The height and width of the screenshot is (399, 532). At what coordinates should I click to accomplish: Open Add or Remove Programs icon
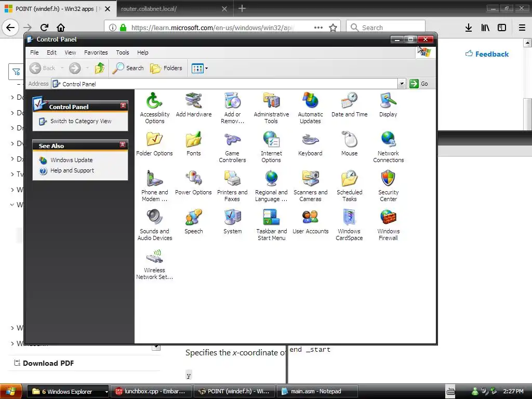(x=232, y=108)
